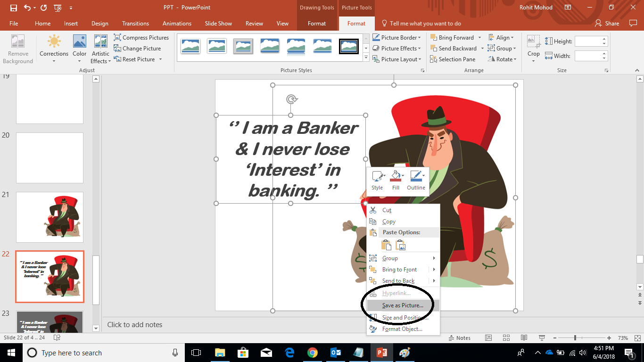Open File Explorer from the taskbar
This screenshot has width=644, height=362.
tap(220, 353)
